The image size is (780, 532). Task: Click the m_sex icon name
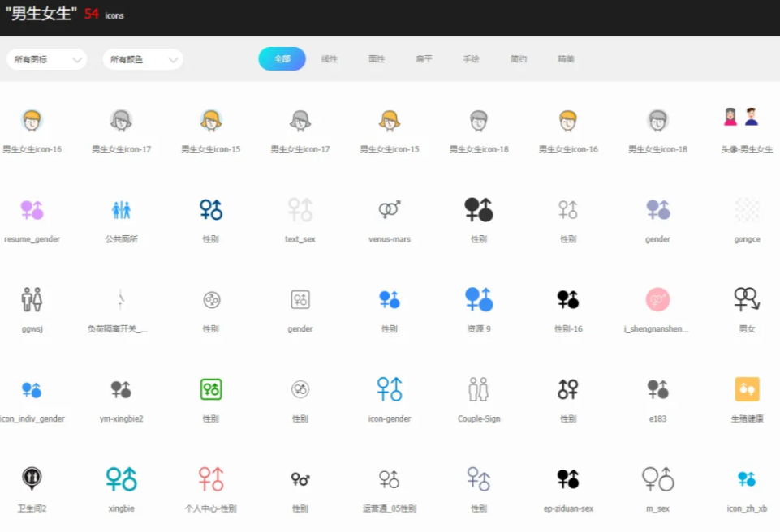(x=657, y=508)
